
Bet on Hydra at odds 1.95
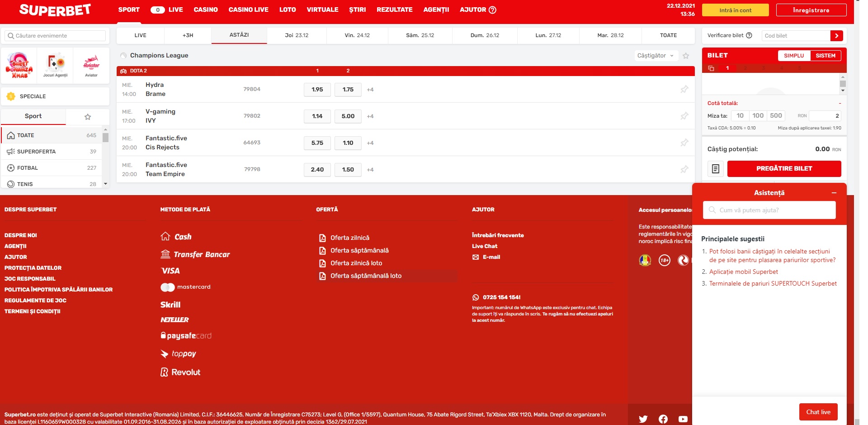[x=317, y=90]
